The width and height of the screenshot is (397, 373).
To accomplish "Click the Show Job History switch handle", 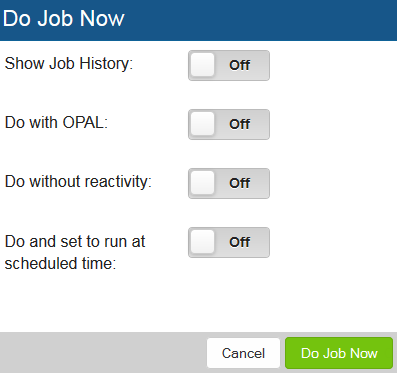I will tap(202, 65).
